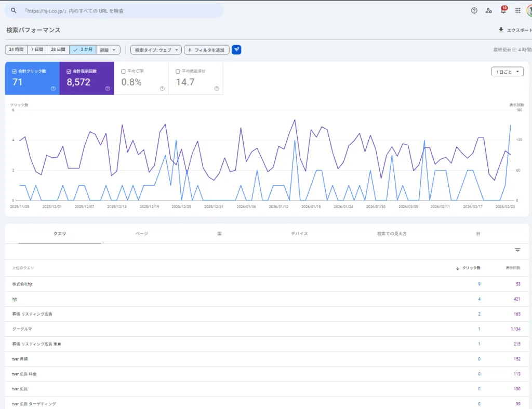Open the 詳細 date range dropdown

[109, 50]
